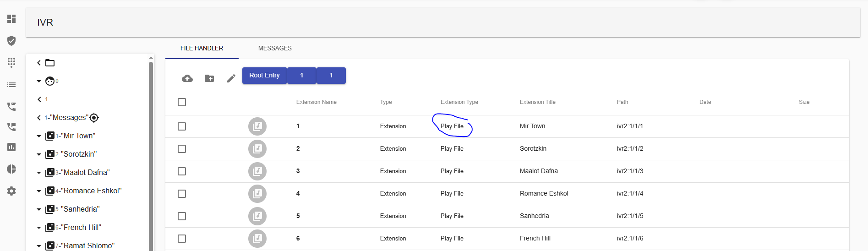
Task: Click the Date column header
Action: [705, 102]
